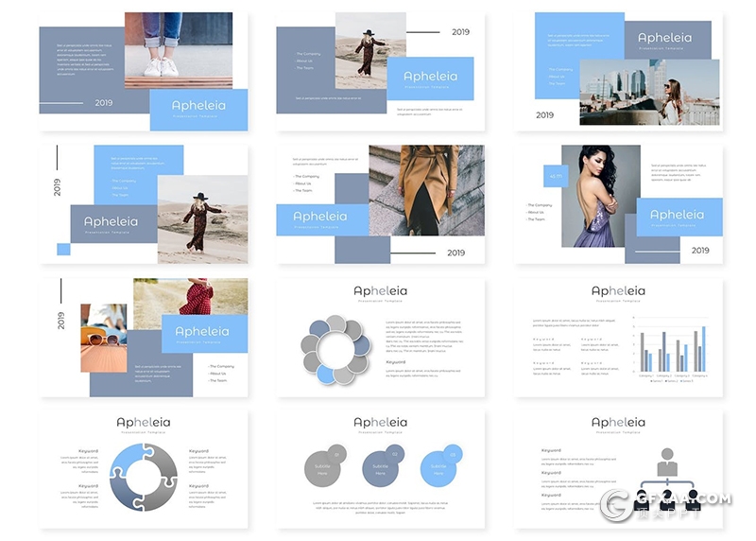756x541 pixels.
Task: Select the light blue Subtitle Here circle
Action: (439, 467)
